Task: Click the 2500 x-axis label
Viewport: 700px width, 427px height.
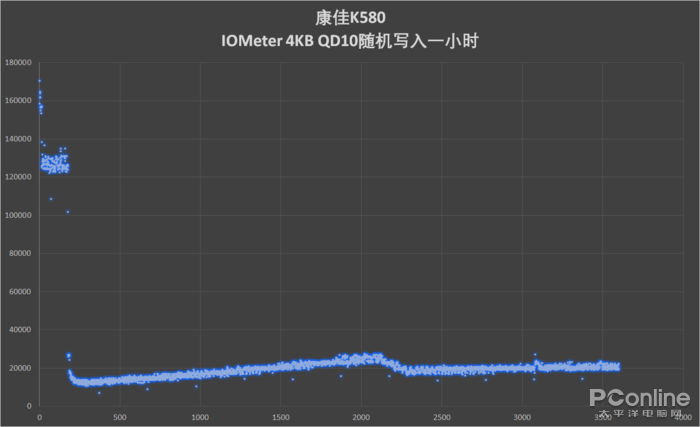Action: click(x=441, y=416)
